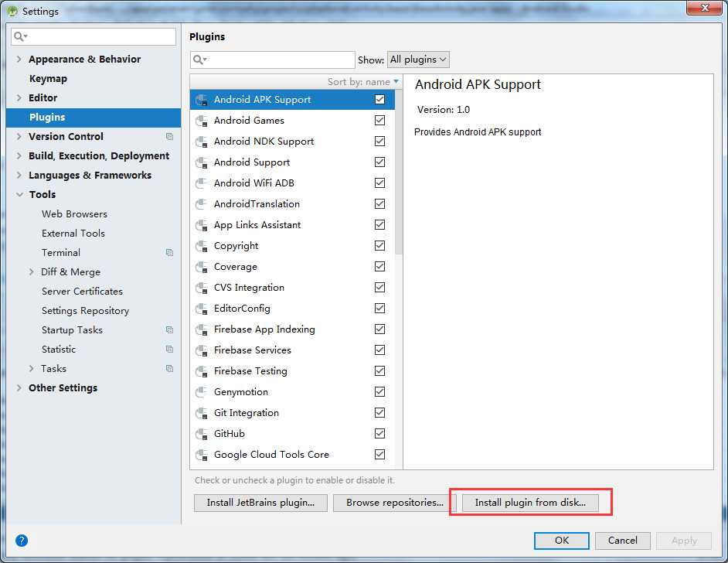Viewport: 728px width, 563px height.
Task: Select Keymap in the settings tree
Action: coord(48,79)
